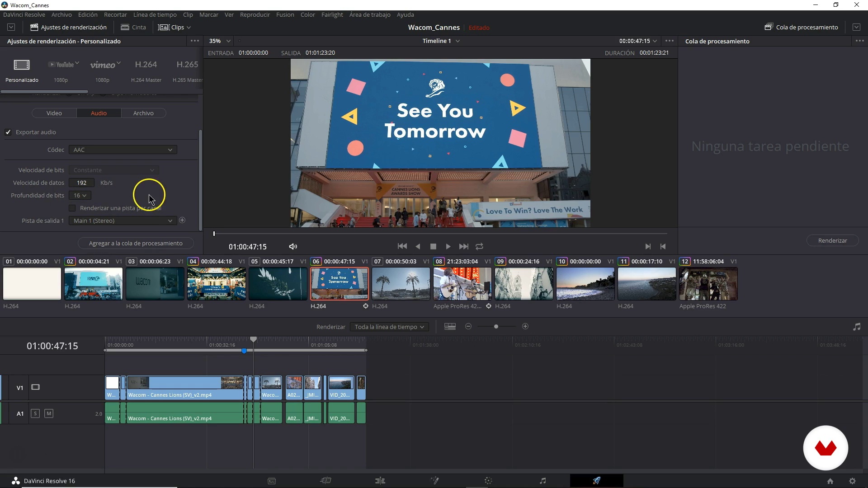
Task: Adjust timeline zoom slider handle
Action: [x=496, y=327]
